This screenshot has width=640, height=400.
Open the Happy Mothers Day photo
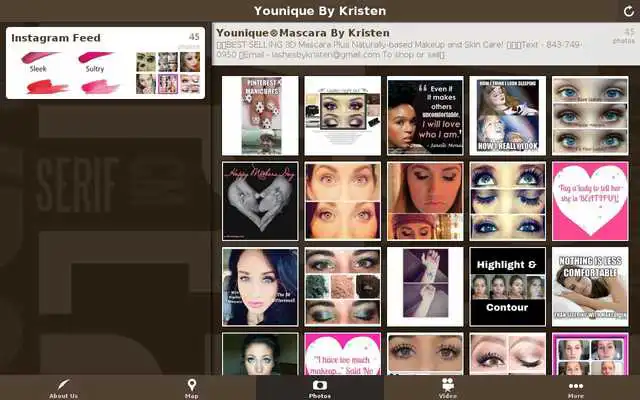(x=260, y=201)
